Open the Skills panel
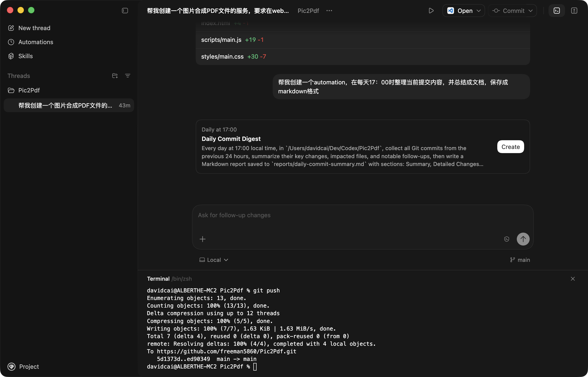This screenshot has height=377, width=588. pos(25,56)
